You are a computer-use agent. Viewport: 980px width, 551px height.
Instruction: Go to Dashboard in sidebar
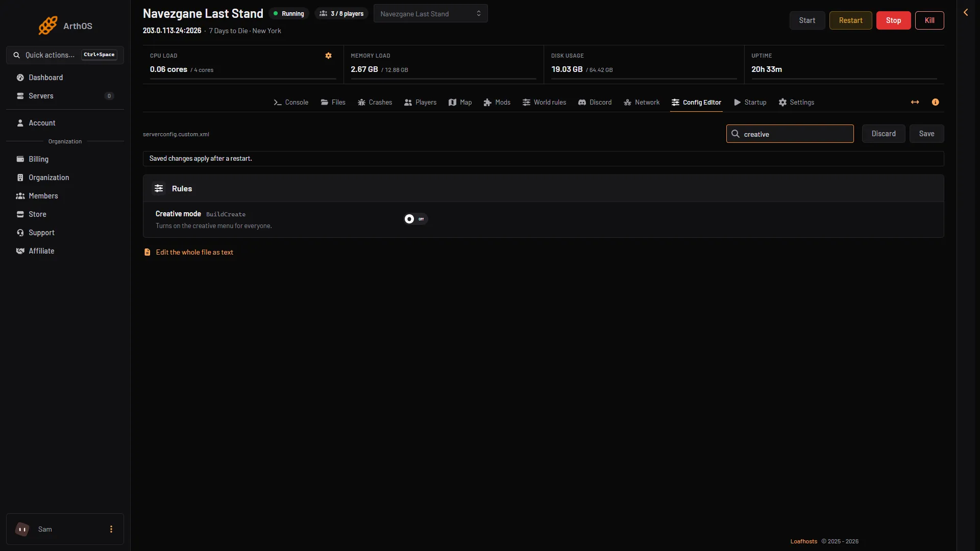65,78
